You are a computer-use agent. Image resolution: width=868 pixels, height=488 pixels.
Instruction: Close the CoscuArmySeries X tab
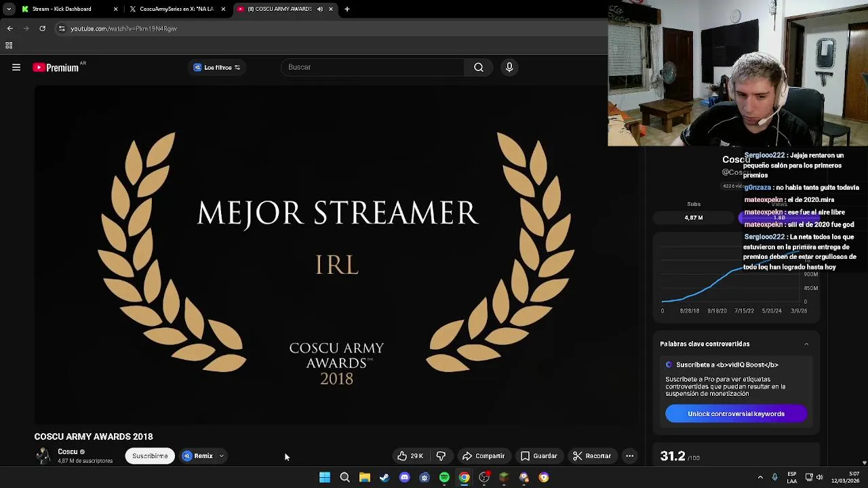pos(223,9)
